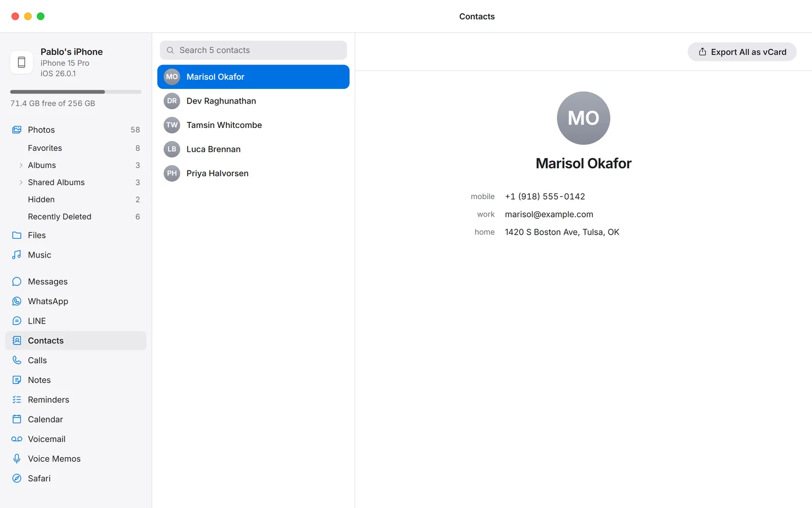Open the Voice Memos microphone icon
Screen dimensions: 812x508
(x=17, y=459)
